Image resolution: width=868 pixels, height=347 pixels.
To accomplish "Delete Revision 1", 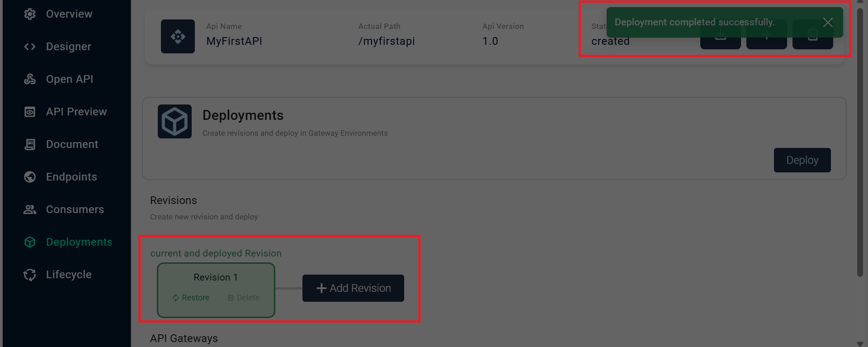I will click(x=244, y=298).
